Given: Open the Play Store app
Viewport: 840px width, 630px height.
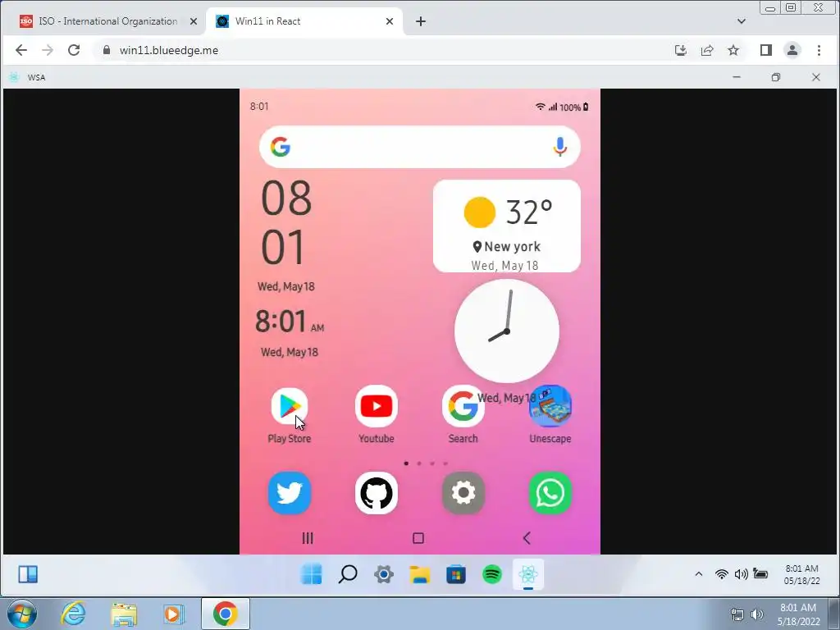Looking at the screenshot, I should click(290, 406).
